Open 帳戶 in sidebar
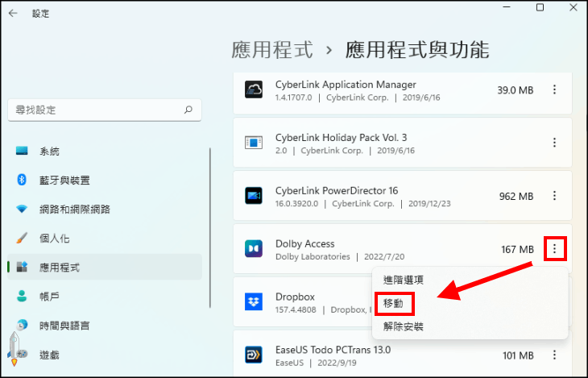The height and width of the screenshot is (378, 588). (x=105, y=297)
